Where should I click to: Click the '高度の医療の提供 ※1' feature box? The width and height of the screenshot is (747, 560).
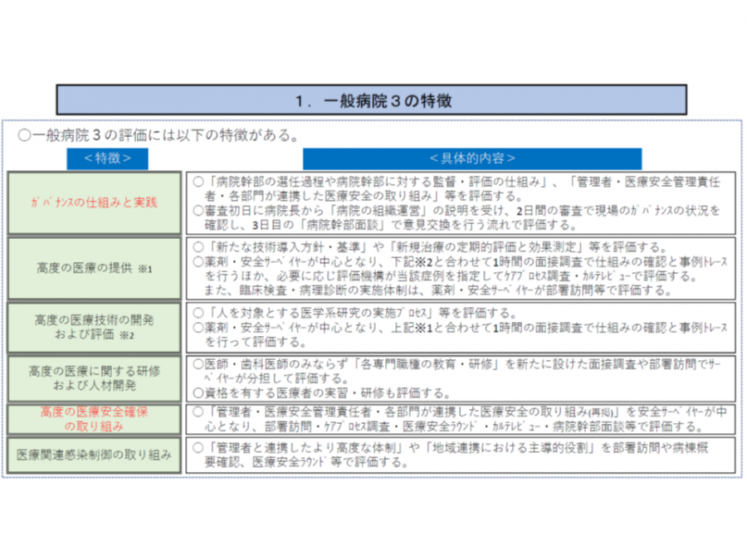pos(94,268)
